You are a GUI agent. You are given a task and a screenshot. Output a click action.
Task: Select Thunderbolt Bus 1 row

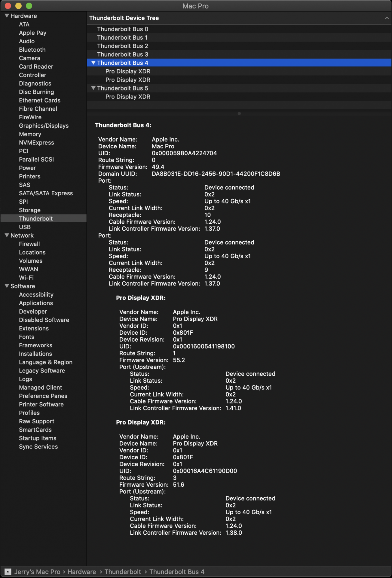(239, 38)
